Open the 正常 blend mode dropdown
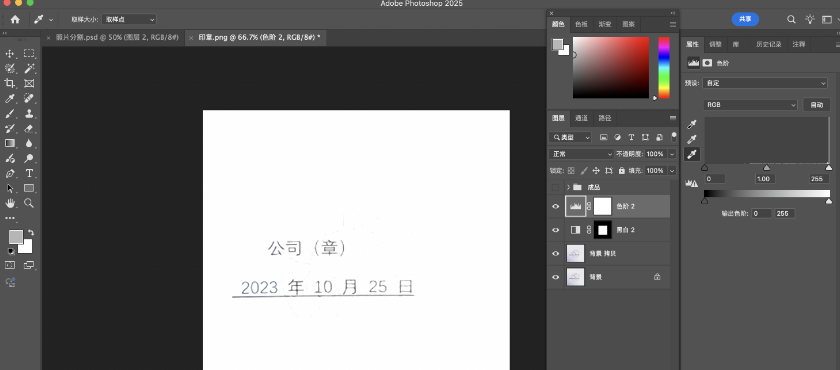This screenshot has height=370, width=840. pyautogui.click(x=581, y=154)
